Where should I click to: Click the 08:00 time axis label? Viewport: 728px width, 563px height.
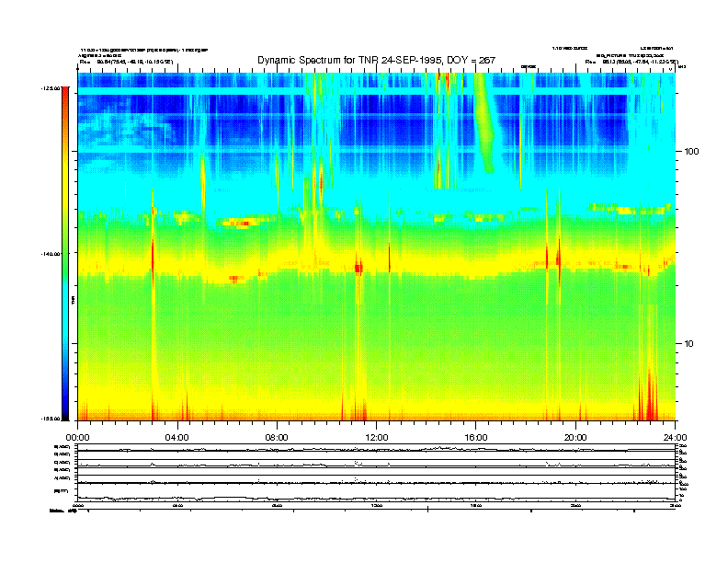[277, 438]
